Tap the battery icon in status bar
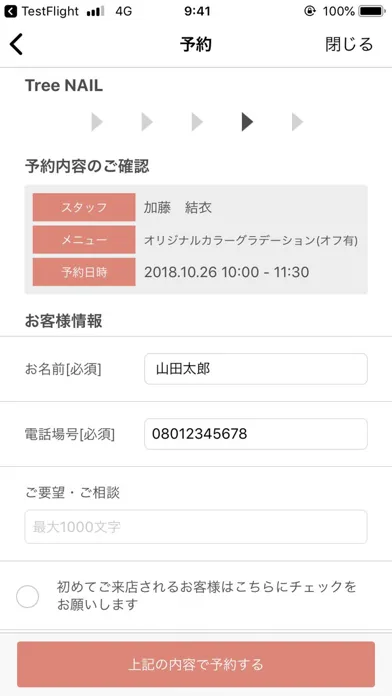 [x=373, y=12]
